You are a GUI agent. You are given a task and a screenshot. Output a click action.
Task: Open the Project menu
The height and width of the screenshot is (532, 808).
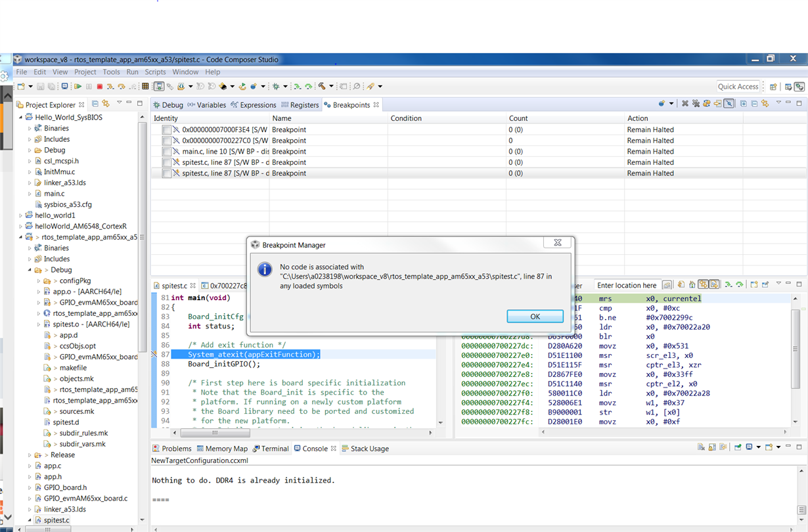point(85,72)
